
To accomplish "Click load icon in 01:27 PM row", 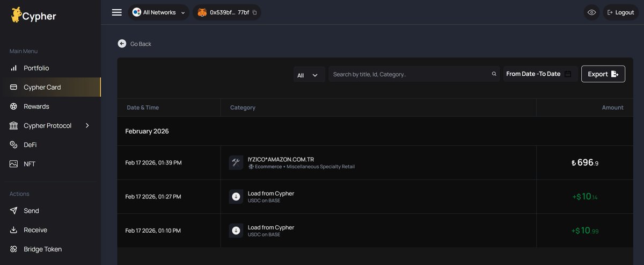I will coord(236,197).
